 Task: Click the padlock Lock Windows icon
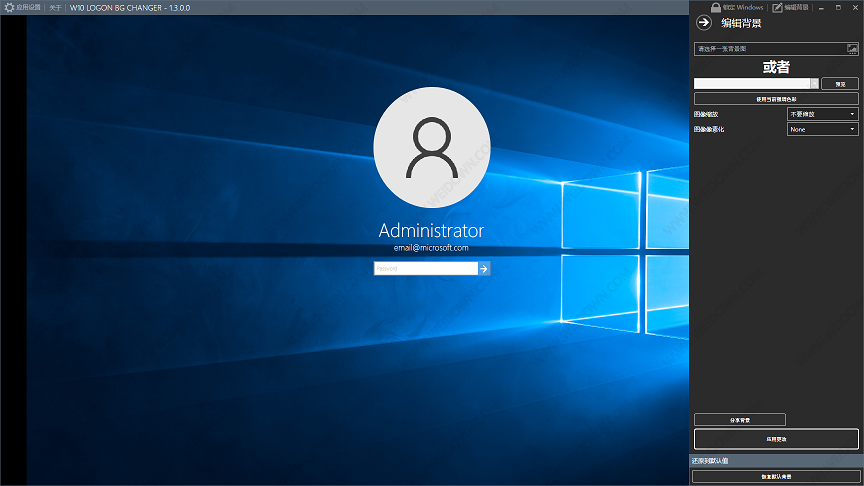pos(716,7)
